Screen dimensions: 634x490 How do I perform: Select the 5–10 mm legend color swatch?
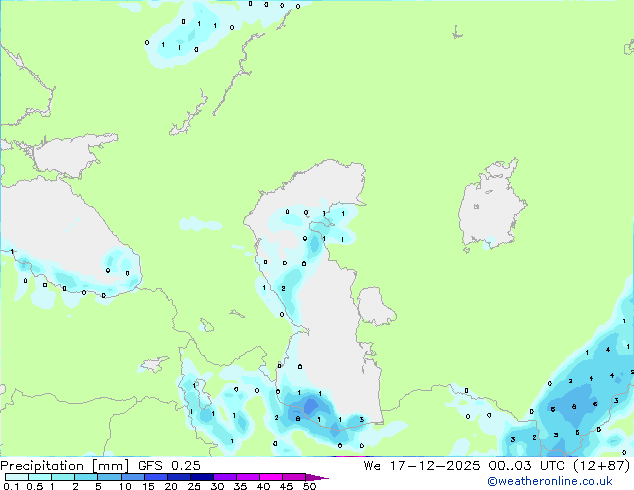pyautogui.click(x=109, y=477)
